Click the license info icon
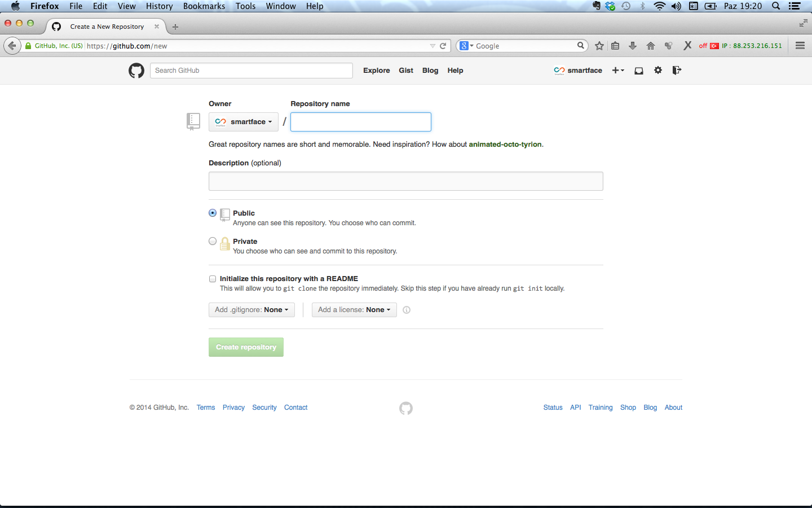This screenshot has height=508, width=812. [x=407, y=310]
